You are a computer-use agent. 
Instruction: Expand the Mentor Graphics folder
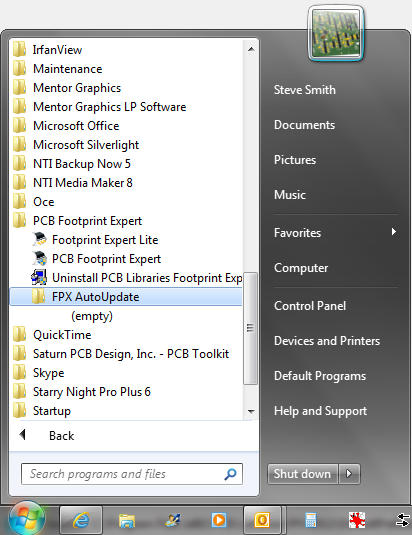pyautogui.click(x=77, y=88)
